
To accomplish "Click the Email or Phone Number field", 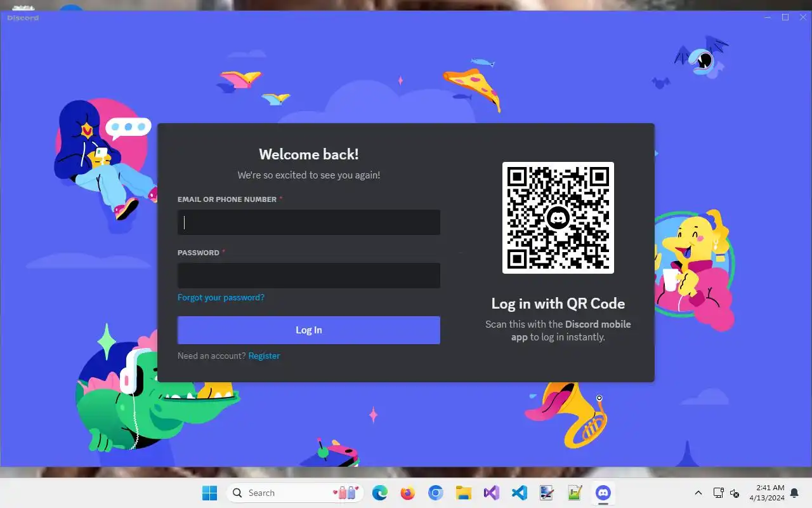I will (309, 222).
